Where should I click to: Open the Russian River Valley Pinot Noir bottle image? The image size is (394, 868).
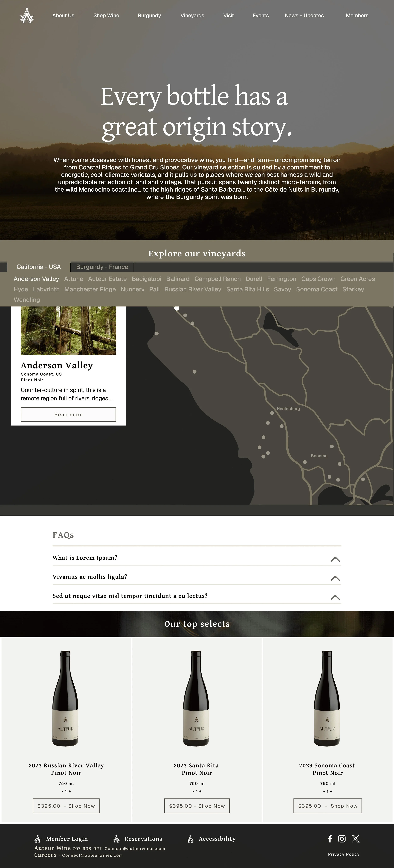[65, 698]
